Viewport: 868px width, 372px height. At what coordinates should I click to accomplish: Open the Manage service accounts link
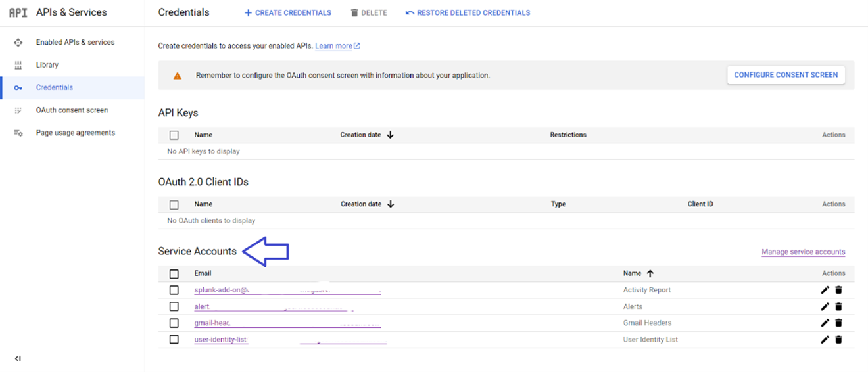click(803, 252)
